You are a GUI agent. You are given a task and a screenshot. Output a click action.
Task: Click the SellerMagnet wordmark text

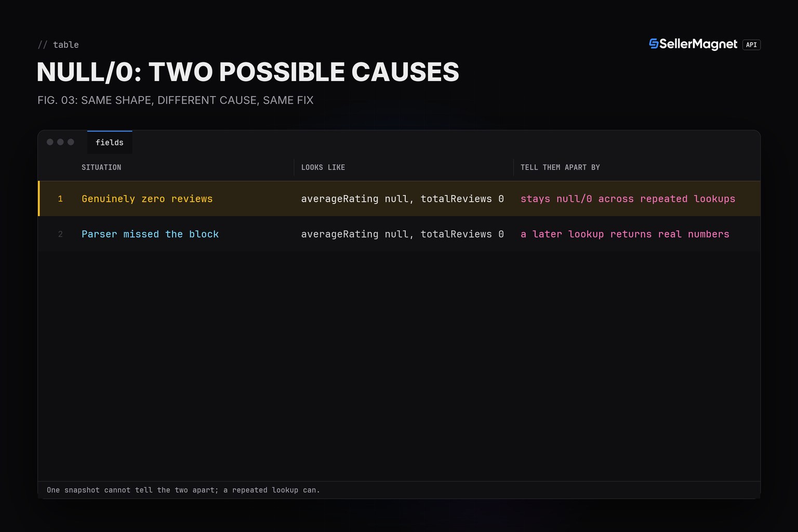[698, 45]
